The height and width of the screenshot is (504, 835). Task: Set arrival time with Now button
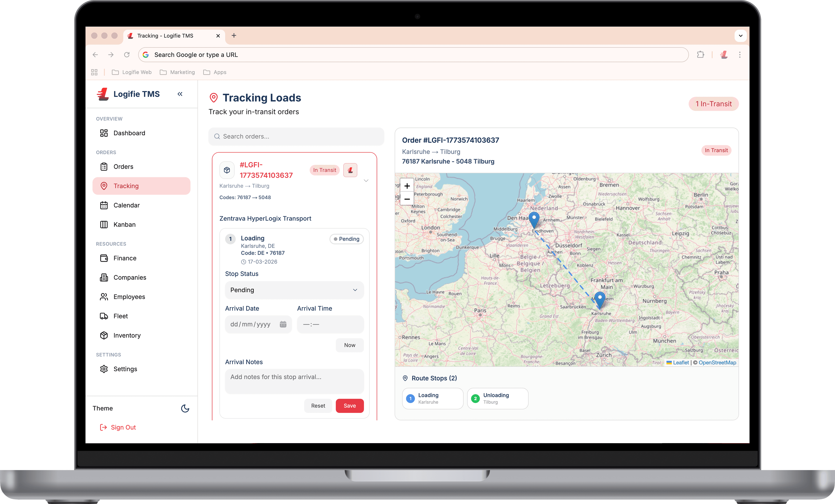[x=350, y=345]
